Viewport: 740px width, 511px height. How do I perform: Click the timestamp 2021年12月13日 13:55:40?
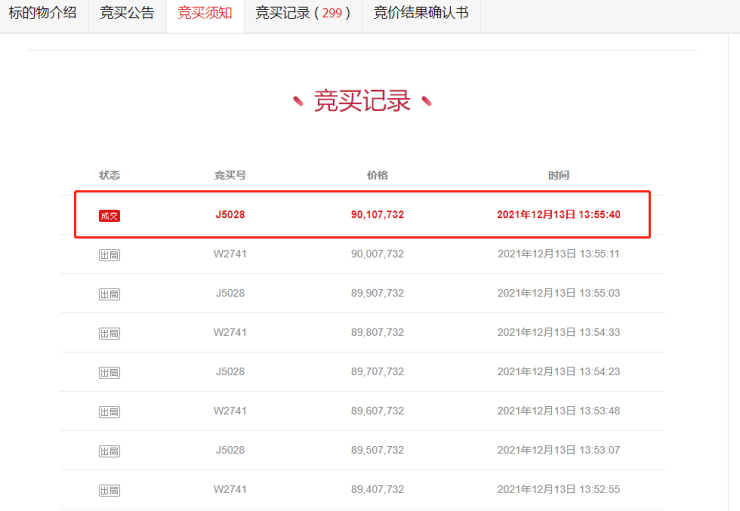pos(559,215)
